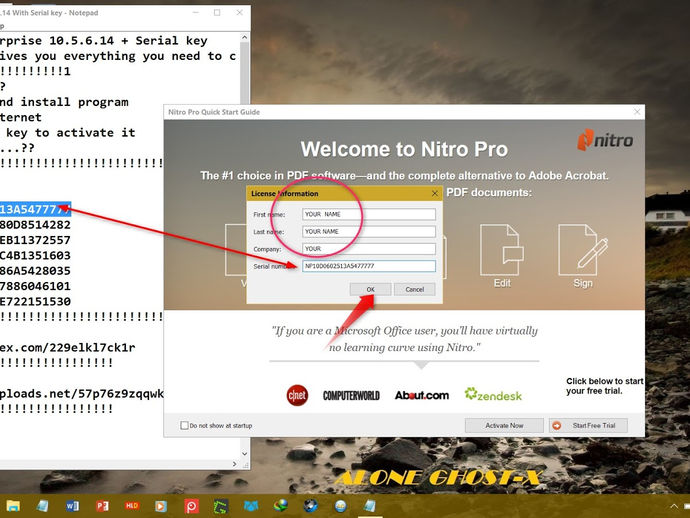This screenshot has width=690, height=518.
Task: Click the ex.com/229elkl7ck1r link text
Action: [x=68, y=348]
